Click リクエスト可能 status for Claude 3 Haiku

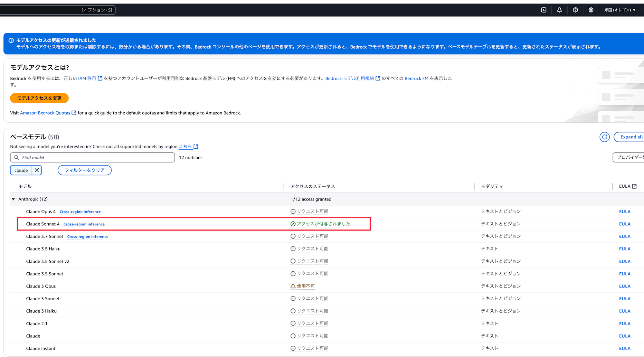point(309,311)
